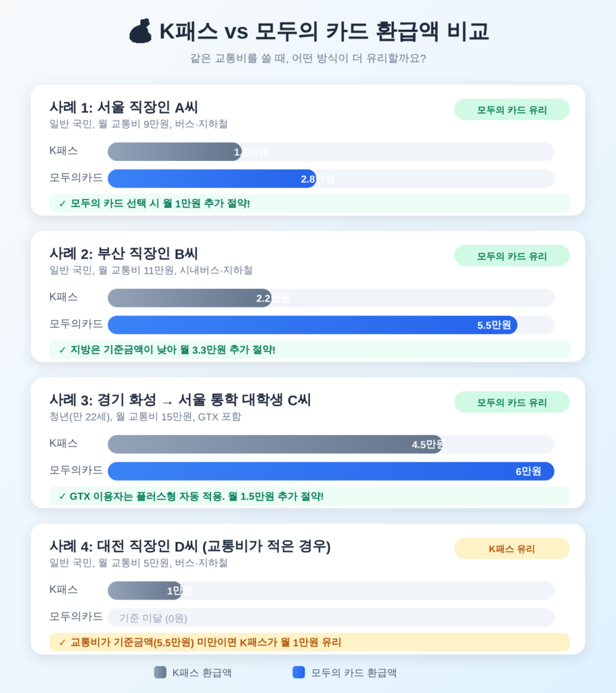Click 모두의 카드 유리 badge in 사례 3
This screenshot has height=693, width=616.
[511, 402]
